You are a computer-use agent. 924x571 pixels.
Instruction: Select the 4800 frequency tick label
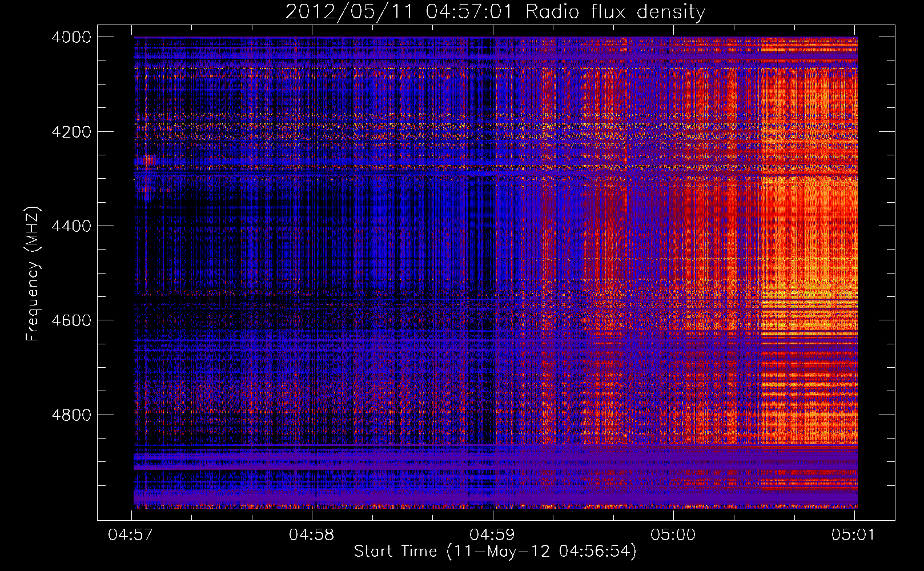[x=71, y=415]
